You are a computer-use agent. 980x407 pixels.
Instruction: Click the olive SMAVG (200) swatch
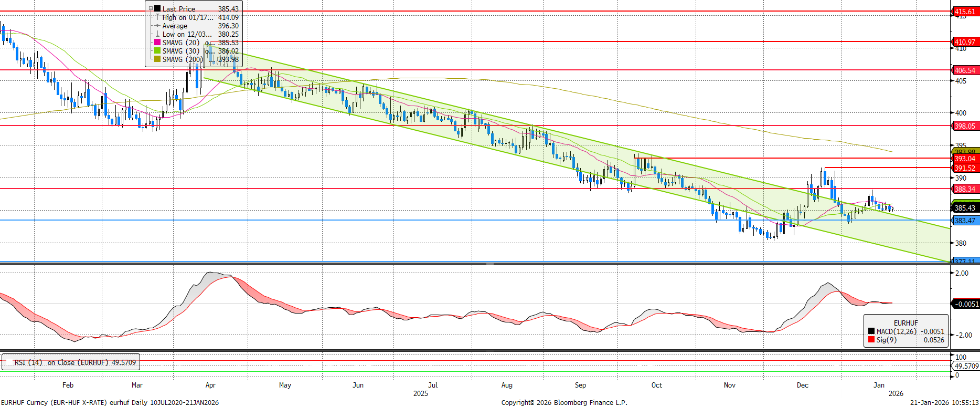[157, 59]
